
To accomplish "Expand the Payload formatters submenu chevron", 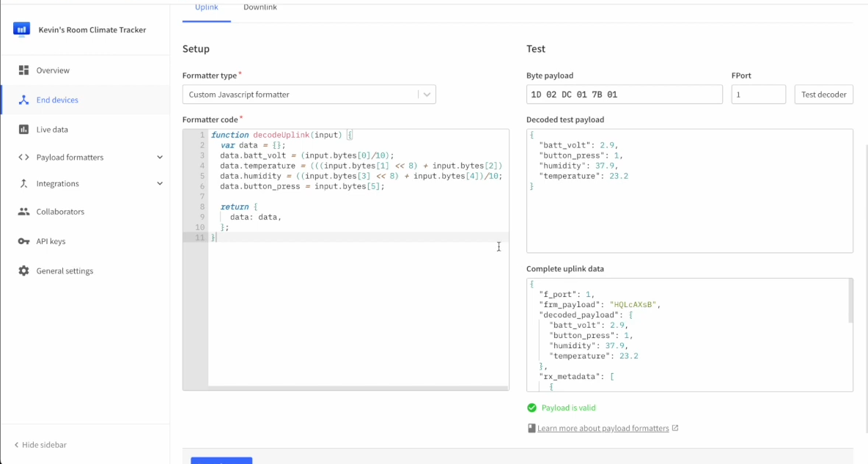I will (x=160, y=158).
